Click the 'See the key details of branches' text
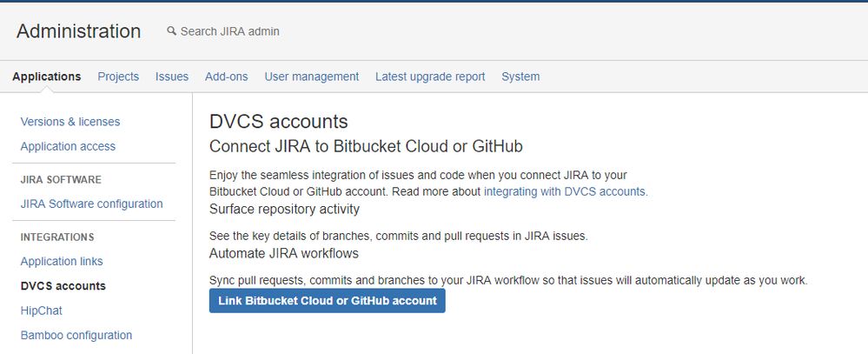 pyautogui.click(x=399, y=236)
